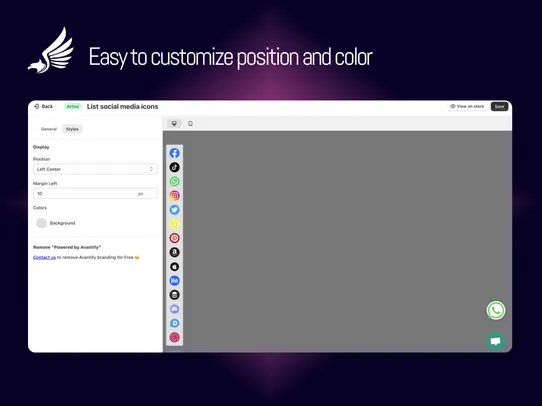Open the Position dropdown showing Left Center

(x=95, y=169)
